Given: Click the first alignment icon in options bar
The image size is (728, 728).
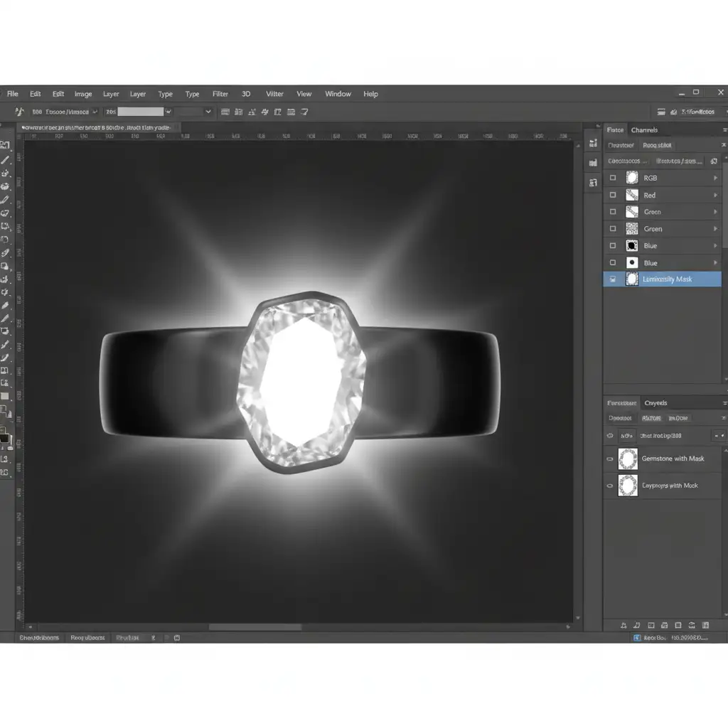Looking at the screenshot, I should point(225,112).
